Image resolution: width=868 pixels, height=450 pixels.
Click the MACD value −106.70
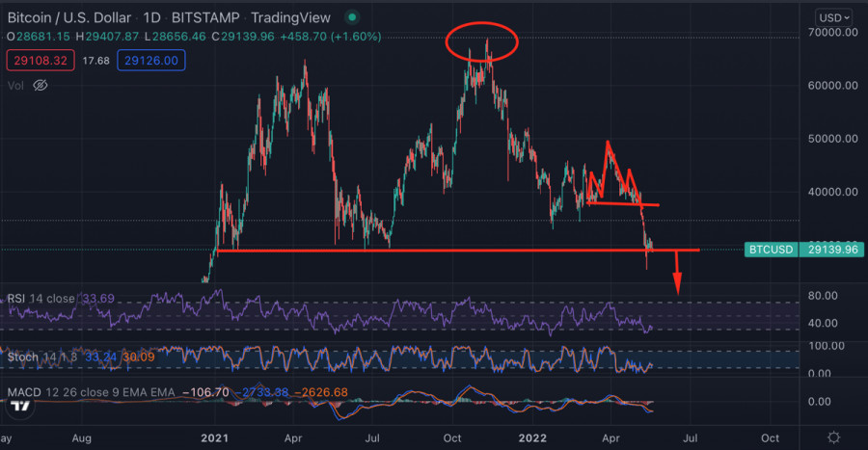click(x=205, y=392)
